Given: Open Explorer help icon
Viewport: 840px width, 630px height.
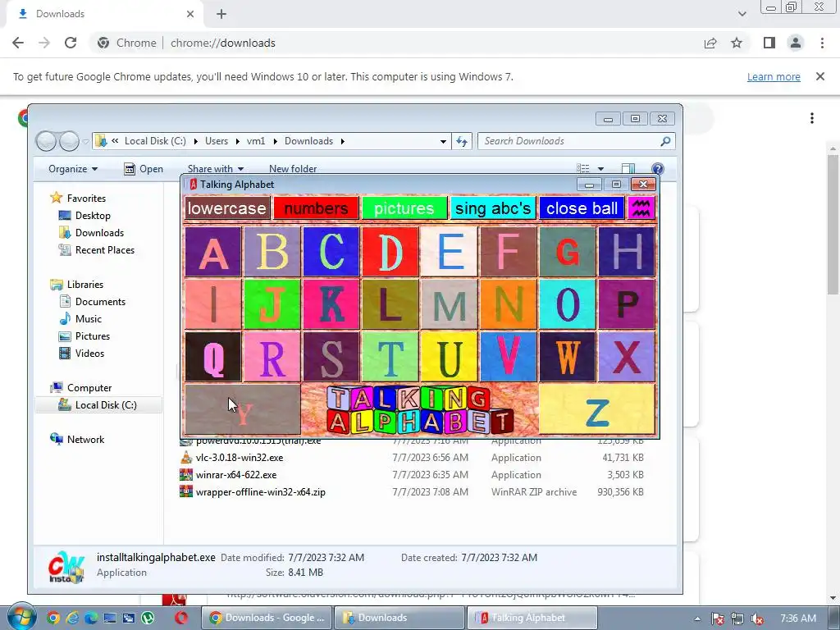Looking at the screenshot, I should [657, 169].
